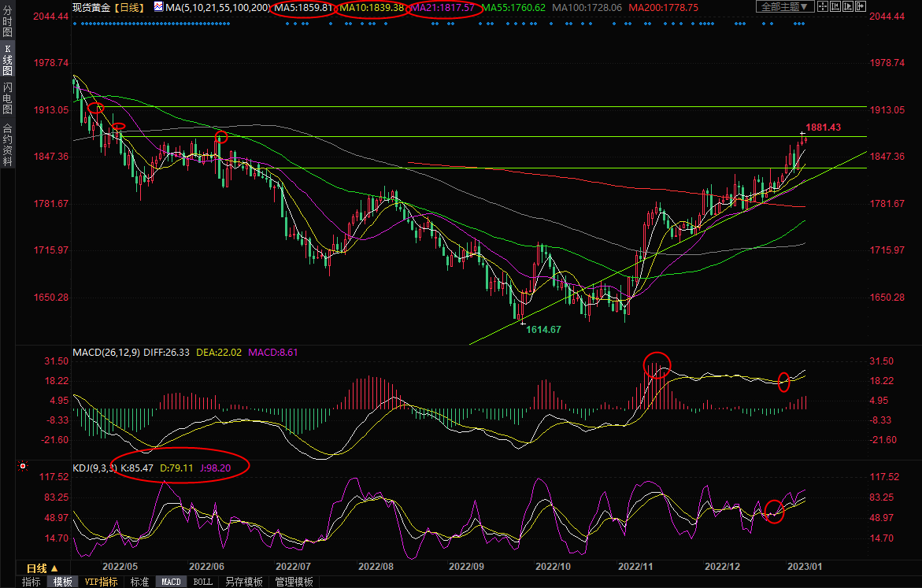Toggle the MACD indicator template
The height and width of the screenshot is (588, 922).
point(171,582)
